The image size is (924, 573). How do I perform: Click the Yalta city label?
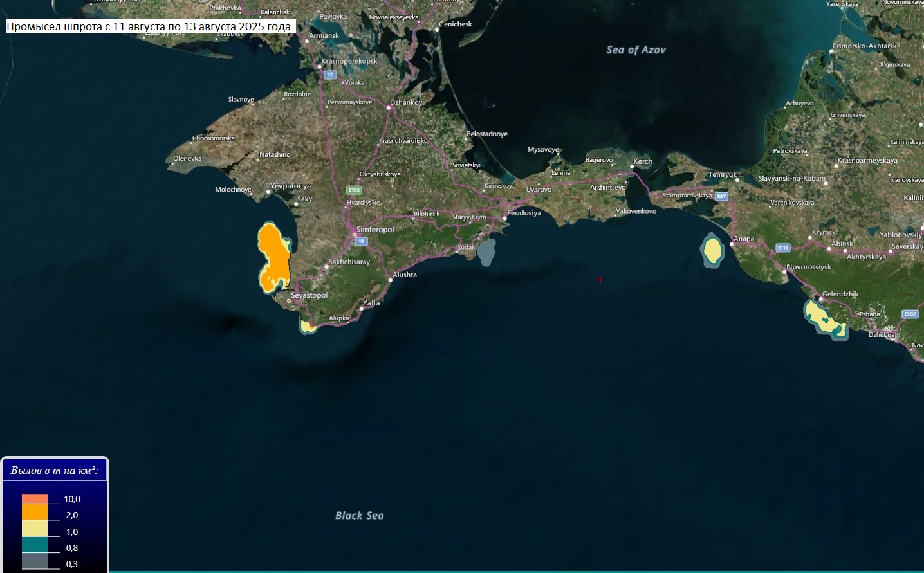pos(371,302)
